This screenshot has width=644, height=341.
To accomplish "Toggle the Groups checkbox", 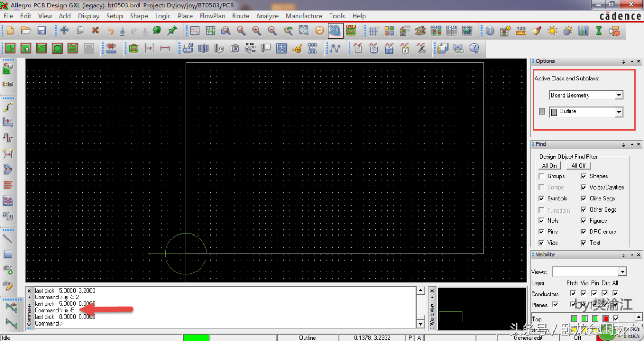I will [542, 176].
